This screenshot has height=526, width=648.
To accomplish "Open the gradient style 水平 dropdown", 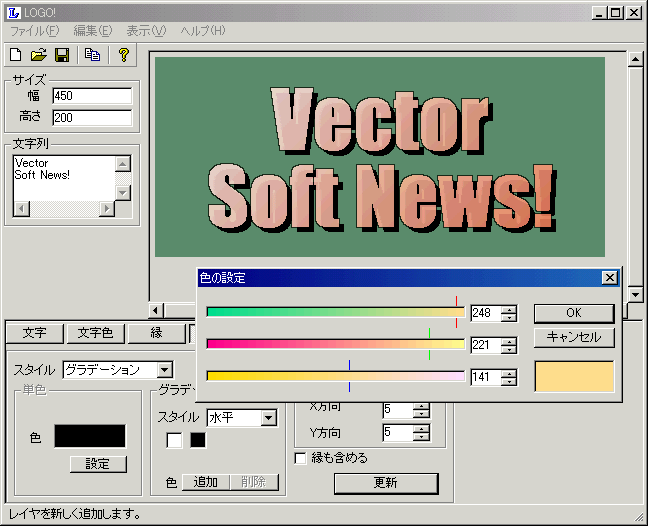I will pyautogui.click(x=269, y=418).
